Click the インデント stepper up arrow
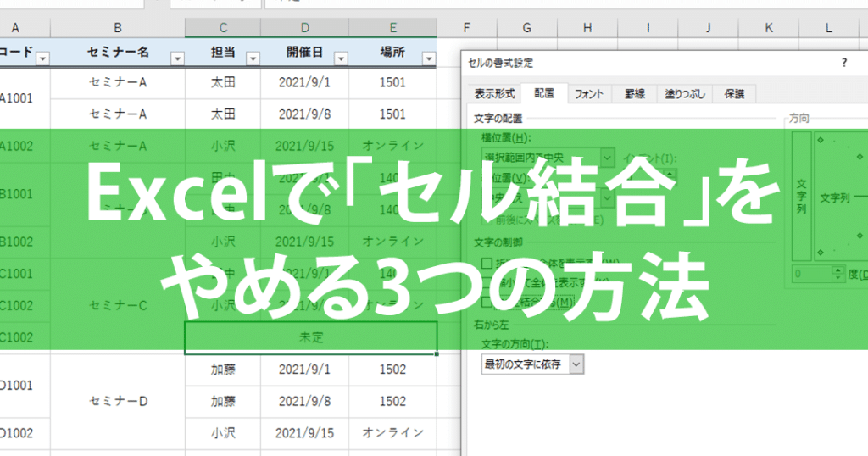Viewport: 868px width, 456px height. click(670, 173)
